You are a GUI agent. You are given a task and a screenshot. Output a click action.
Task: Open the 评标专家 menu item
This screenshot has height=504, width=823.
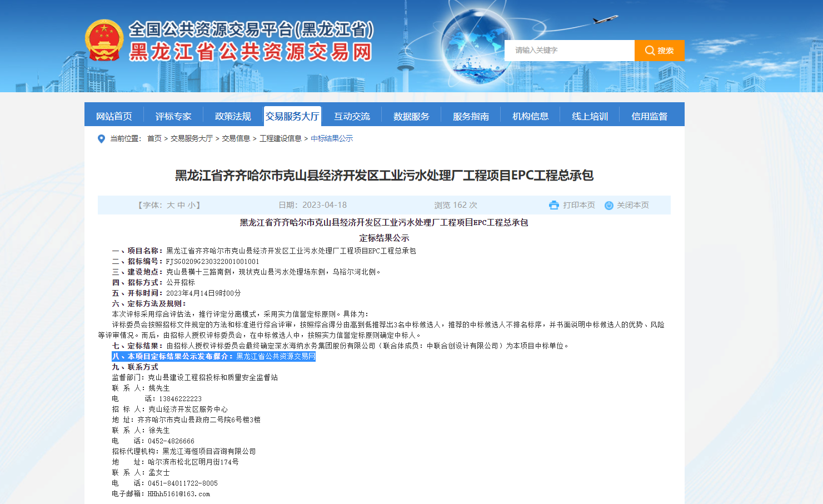click(173, 115)
